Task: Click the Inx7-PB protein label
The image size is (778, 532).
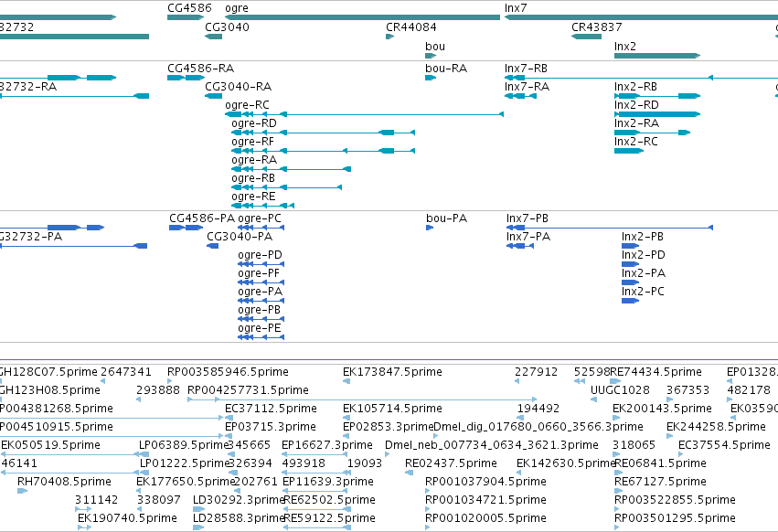Action: [528, 218]
